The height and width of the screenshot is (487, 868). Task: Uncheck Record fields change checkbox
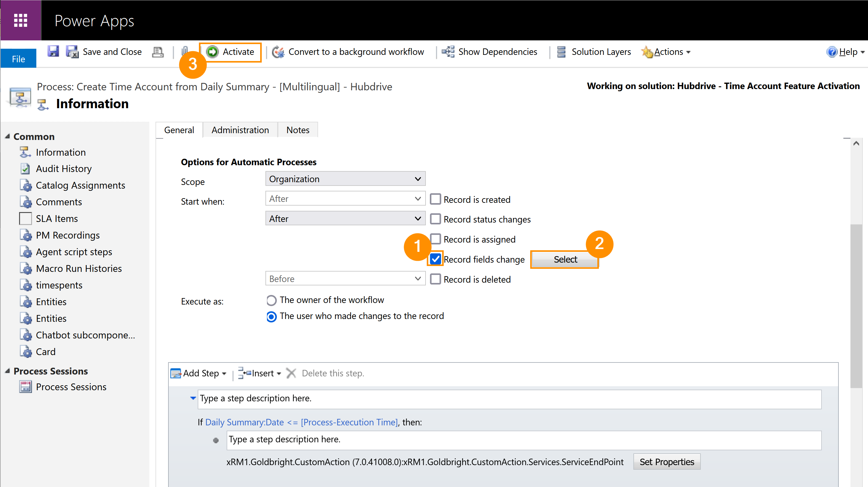tap(435, 259)
